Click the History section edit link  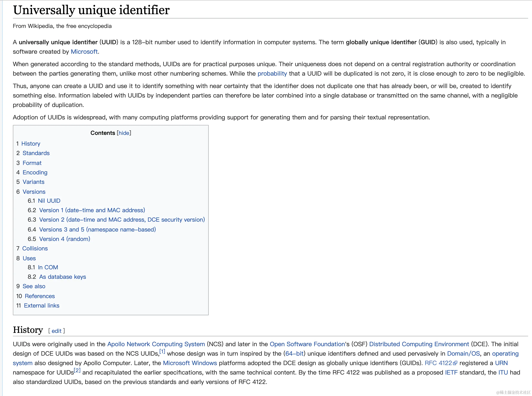point(56,331)
